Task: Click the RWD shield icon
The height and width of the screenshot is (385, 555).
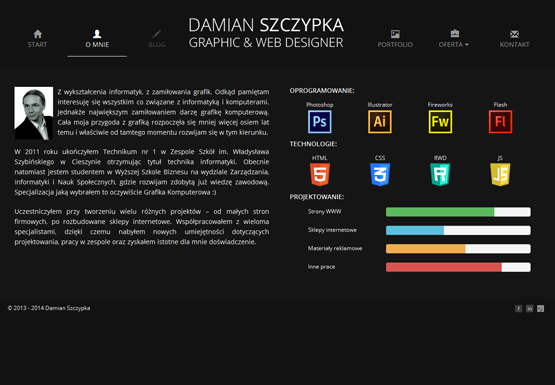Action: [440, 174]
